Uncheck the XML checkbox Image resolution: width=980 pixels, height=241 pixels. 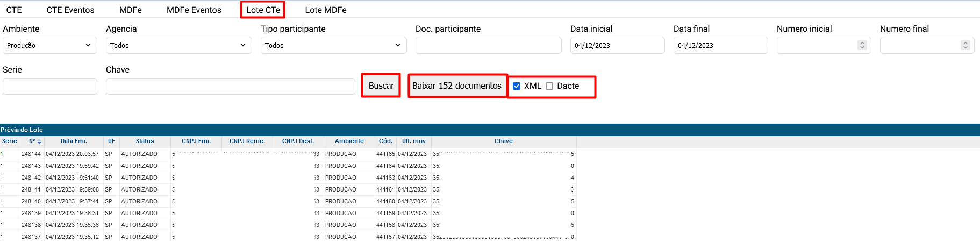pos(517,86)
